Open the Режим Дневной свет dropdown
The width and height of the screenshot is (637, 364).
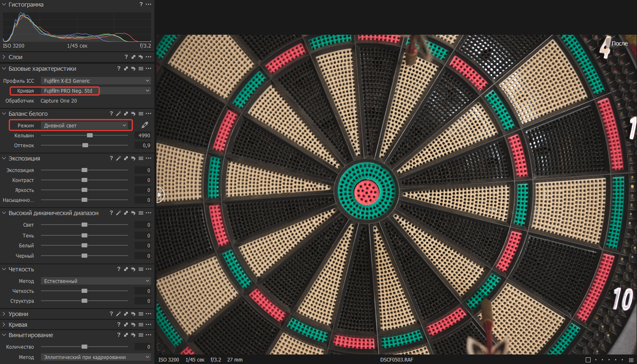pyautogui.click(x=84, y=125)
